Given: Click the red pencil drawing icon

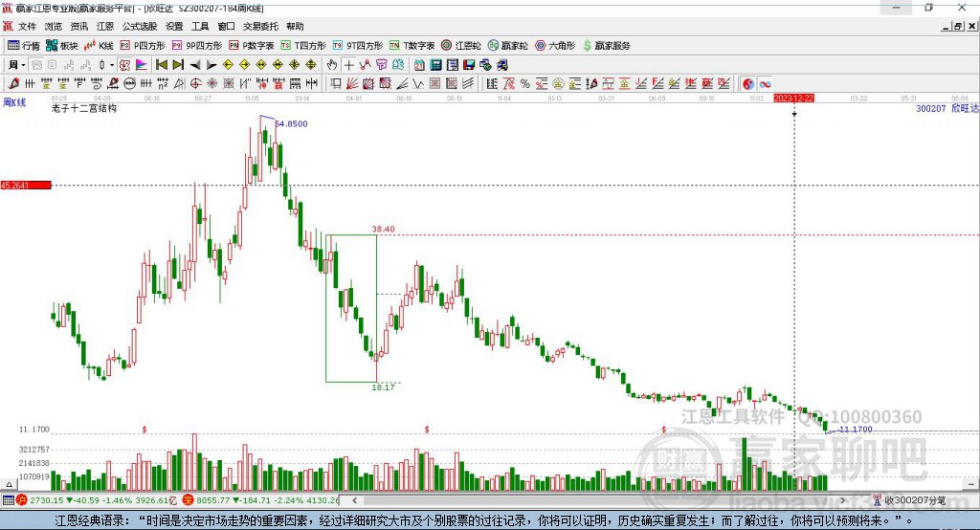Looking at the screenshot, I should [13, 84].
